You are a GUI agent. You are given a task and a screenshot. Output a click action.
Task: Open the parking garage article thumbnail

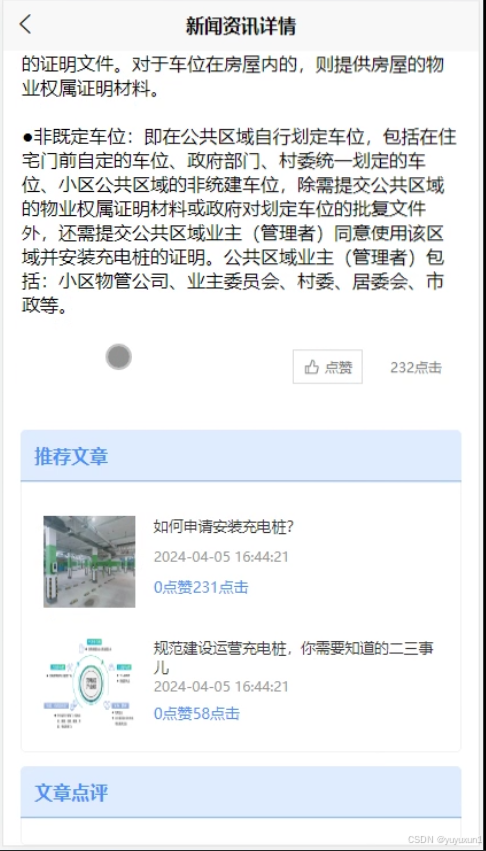coord(89,561)
